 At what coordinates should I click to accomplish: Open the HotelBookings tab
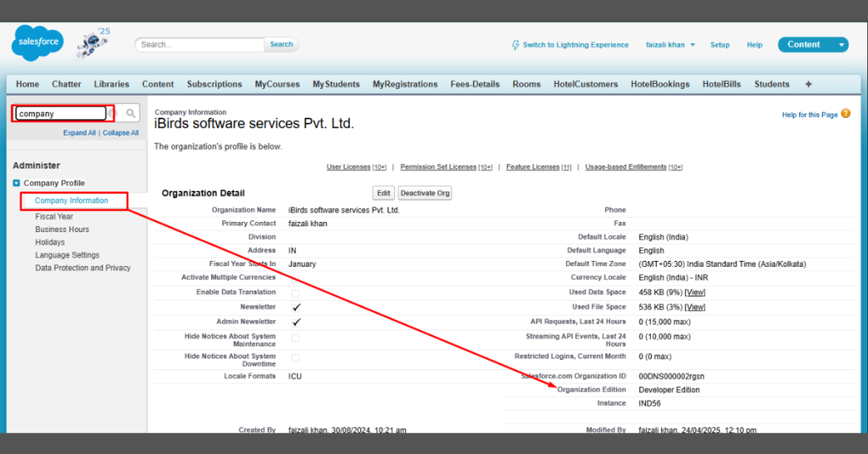tap(659, 84)
